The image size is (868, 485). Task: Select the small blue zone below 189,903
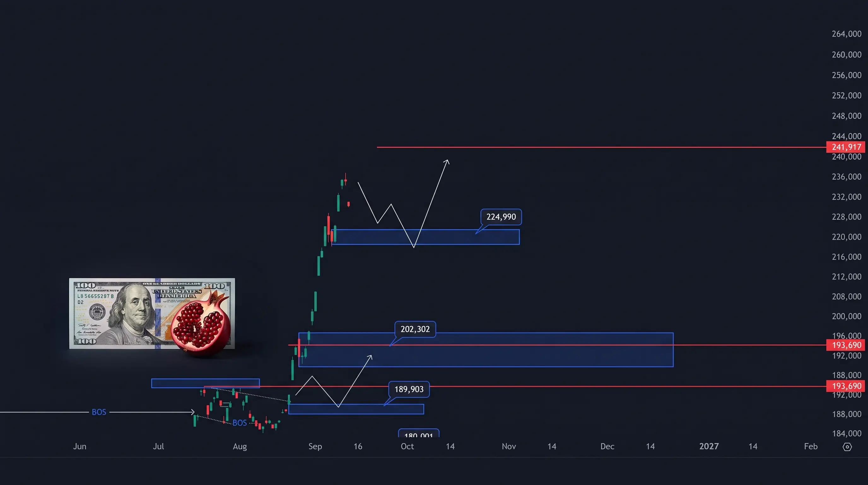pyautogui.click(x=356, y=409)
